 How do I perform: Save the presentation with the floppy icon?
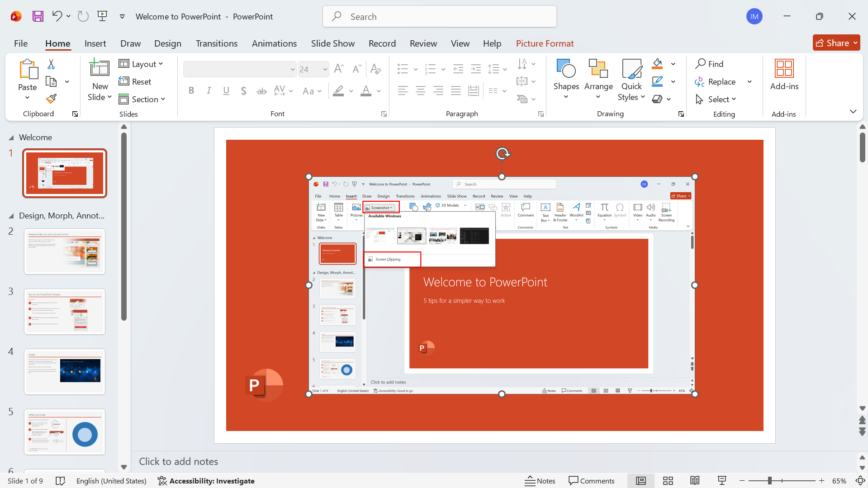tap(38, 17)
